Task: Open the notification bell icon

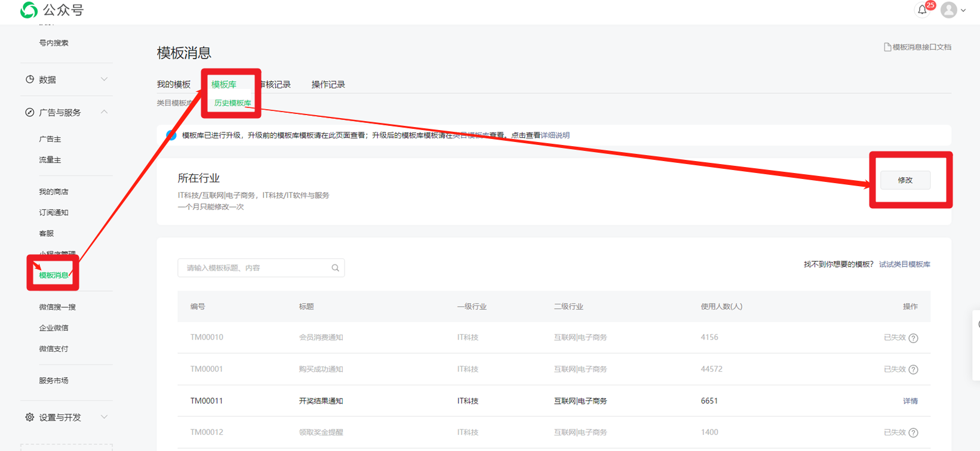Action: click(923, 10)
